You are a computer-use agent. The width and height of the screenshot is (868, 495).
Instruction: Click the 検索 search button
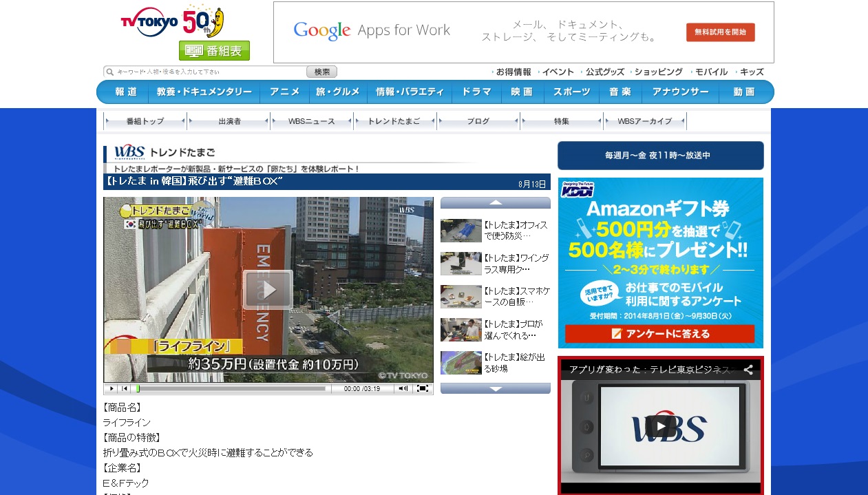[321, 72]
